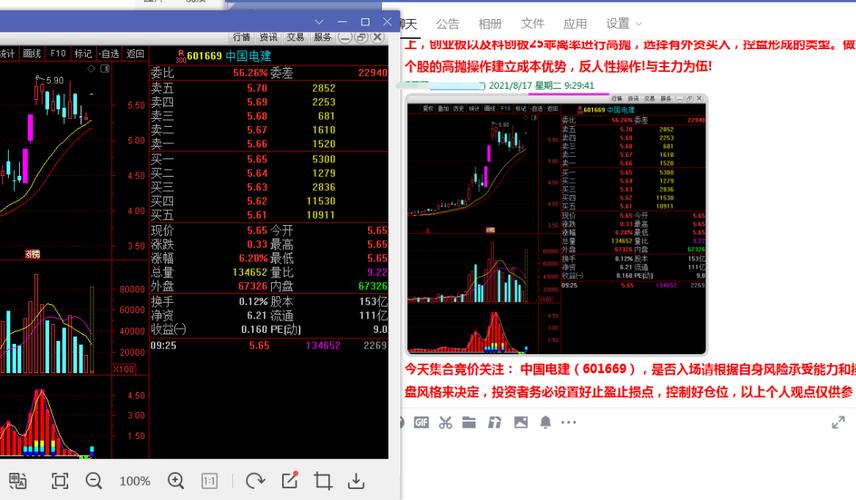
Task: Click the translate image icon in viewer toolbar
Action: (x=17, y=481)
